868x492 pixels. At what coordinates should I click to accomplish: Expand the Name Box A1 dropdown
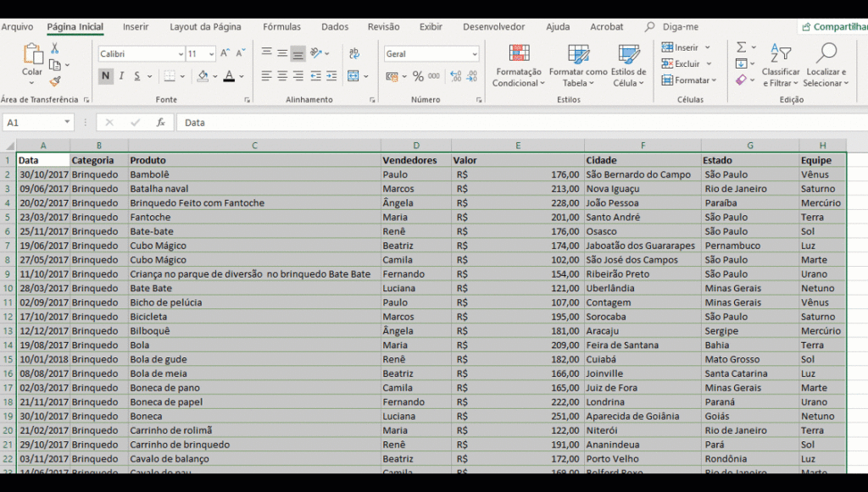pyautogui.click(x=67, y=122)
